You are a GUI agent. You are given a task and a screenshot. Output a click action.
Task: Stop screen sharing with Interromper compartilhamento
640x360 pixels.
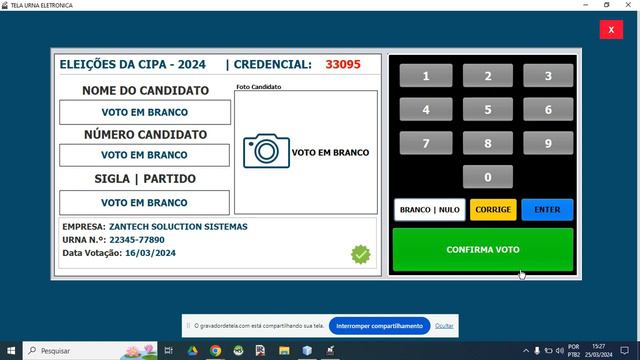tap(379, 326)
